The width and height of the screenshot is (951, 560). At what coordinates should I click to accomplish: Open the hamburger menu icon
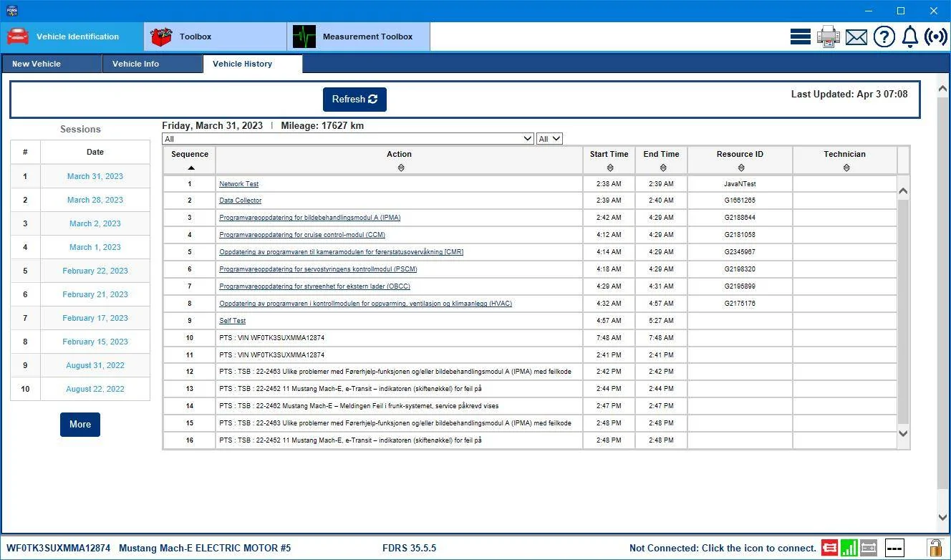801,37
